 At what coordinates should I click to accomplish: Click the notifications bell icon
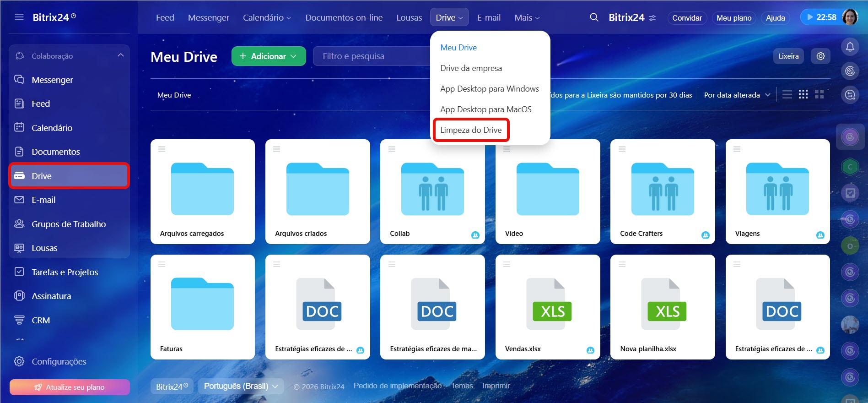[x=850, y=47]
